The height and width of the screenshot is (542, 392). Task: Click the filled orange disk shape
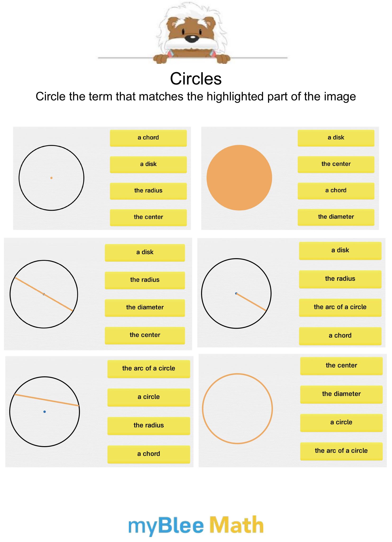tap(239, 178)
